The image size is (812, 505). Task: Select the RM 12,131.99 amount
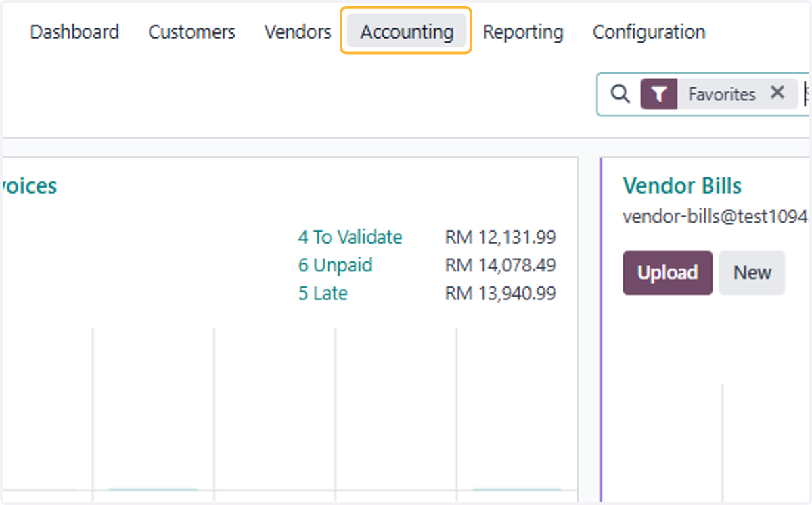click(x=501, y=237)
